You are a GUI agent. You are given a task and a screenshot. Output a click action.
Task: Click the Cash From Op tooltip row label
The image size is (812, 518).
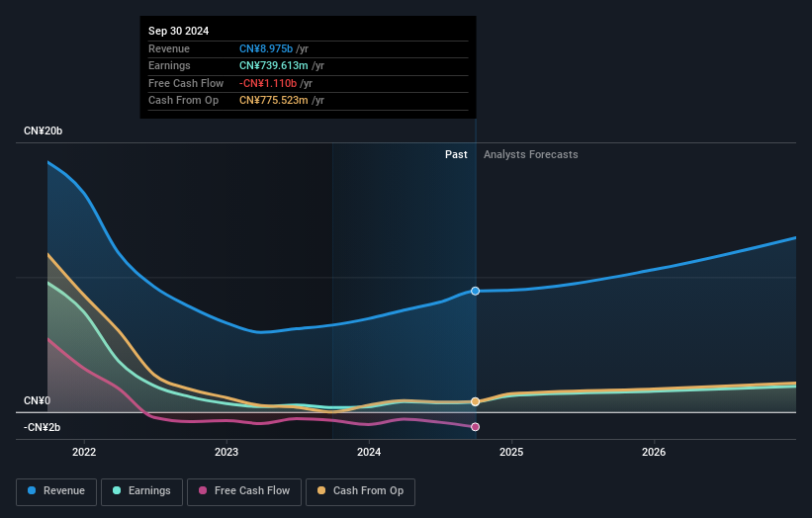point(183,101)
